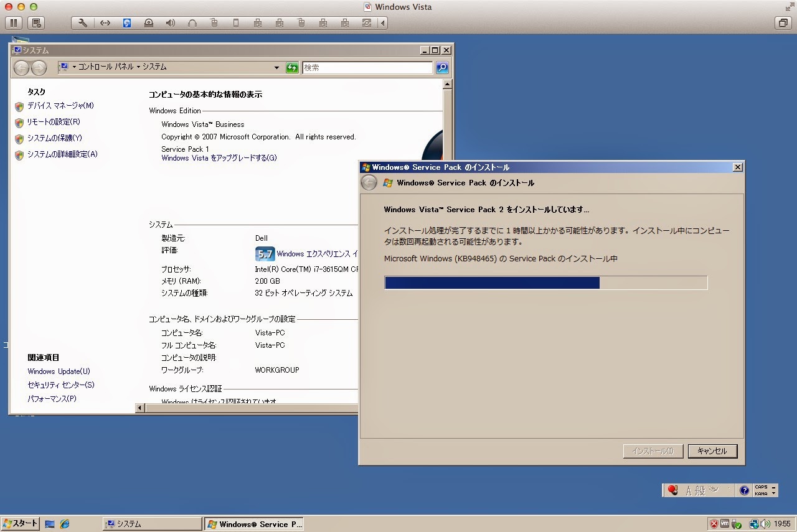This screenshot has height=532, width=797.
Task: Open Performance under related items
Action: (52, 399)
